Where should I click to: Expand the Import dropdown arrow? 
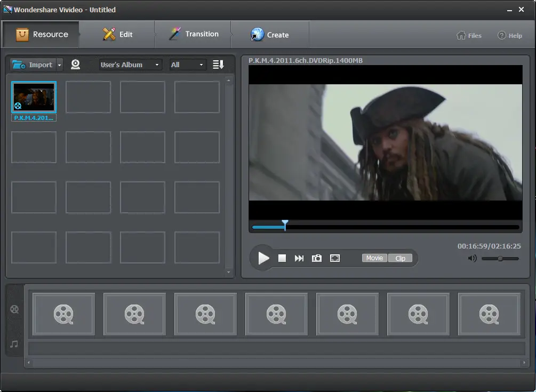coord(60,65)
